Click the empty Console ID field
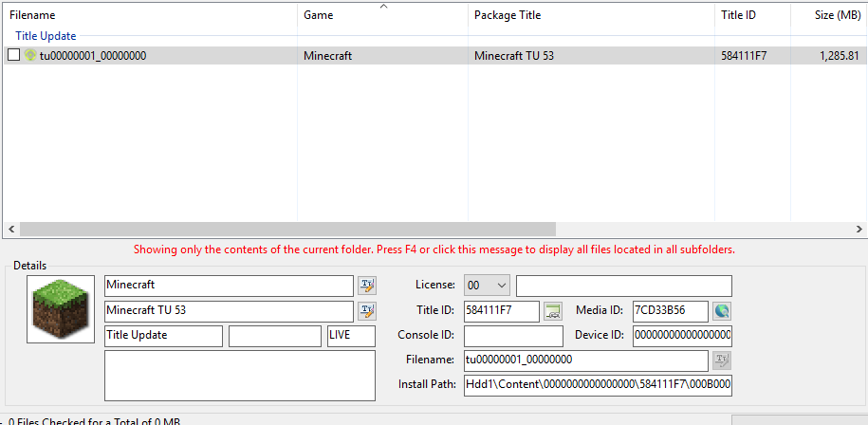This screenshot has width=868, height=425. [513, 336]
